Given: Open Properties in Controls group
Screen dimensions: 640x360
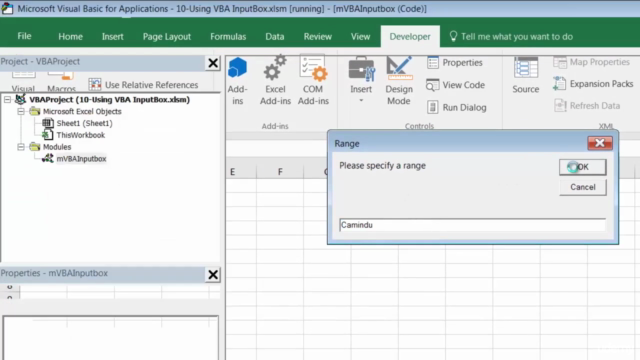Looking at the screenshot, I should (x=454, y=62).
